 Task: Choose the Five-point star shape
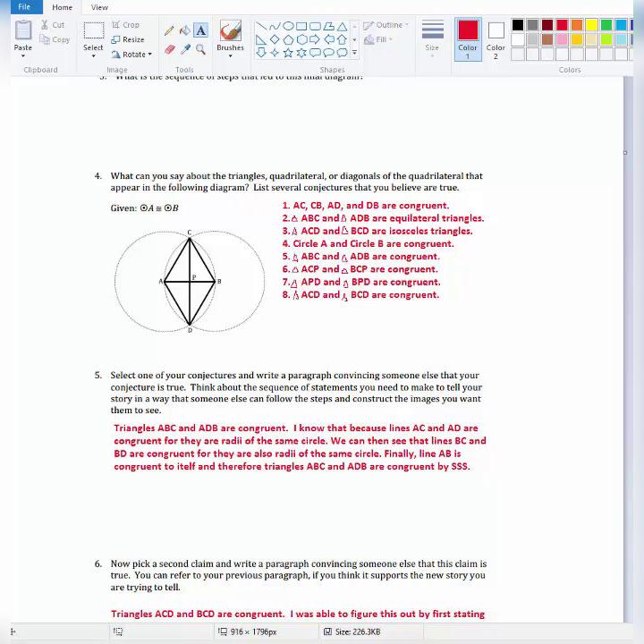[x=288, y=53]
